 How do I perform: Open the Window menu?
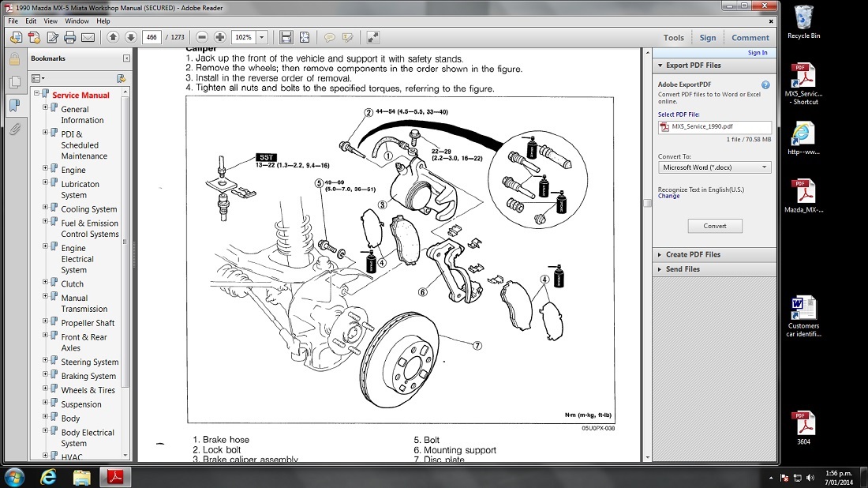tap(77, 21)
